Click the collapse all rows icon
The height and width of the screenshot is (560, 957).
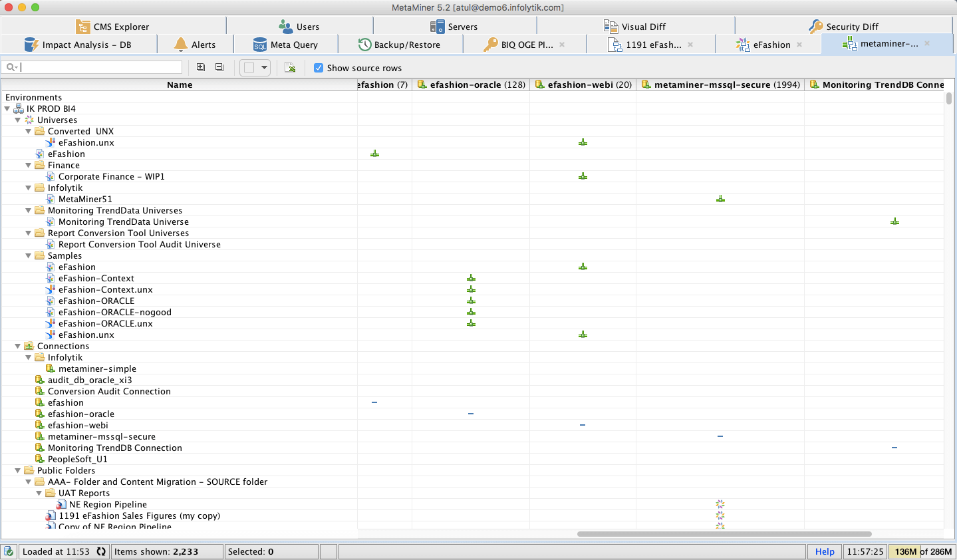click(x=219, y=67)
